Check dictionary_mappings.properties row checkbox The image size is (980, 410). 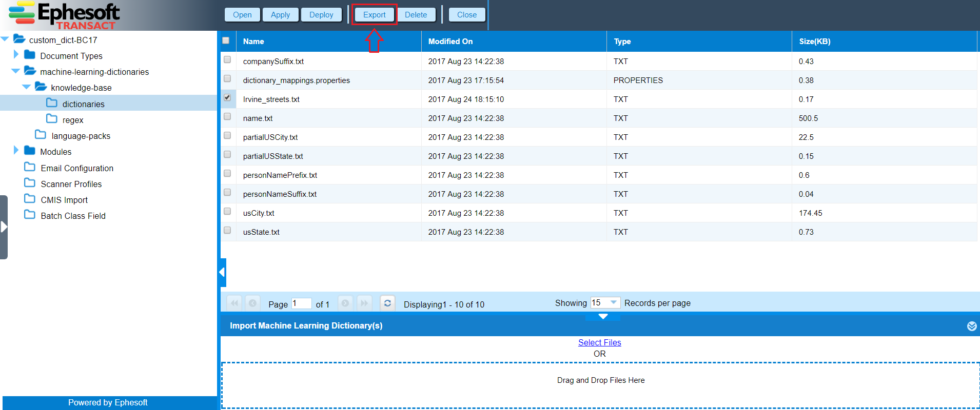[x=227, y=78]
